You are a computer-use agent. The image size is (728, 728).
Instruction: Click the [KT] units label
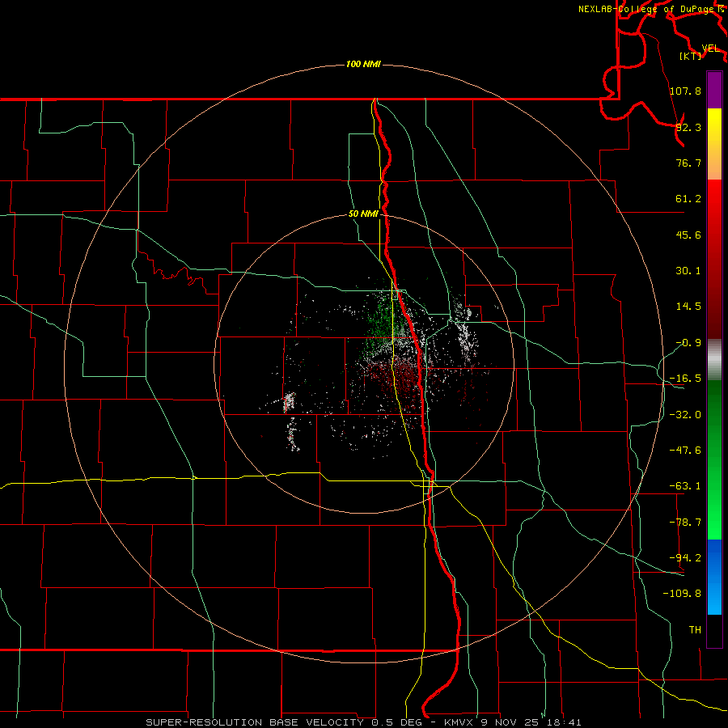pos(690,56)
